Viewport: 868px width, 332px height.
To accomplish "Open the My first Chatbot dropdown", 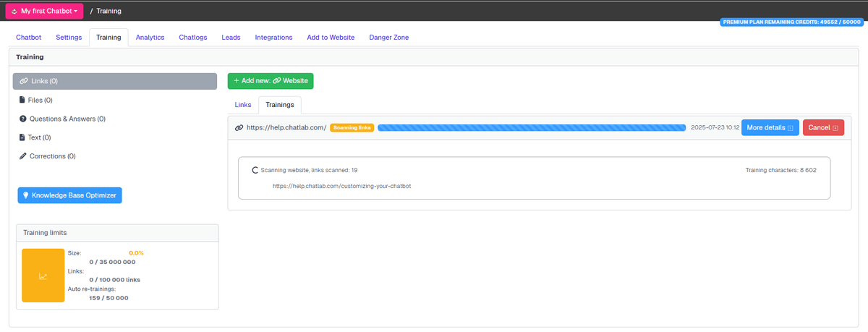I will coord(44,12).
